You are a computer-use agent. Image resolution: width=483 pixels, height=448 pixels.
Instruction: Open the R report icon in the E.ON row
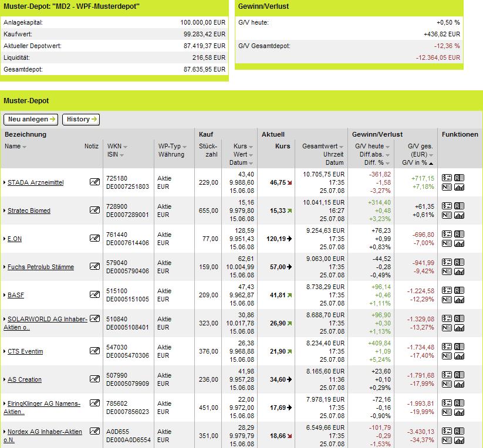coord(459,234)
